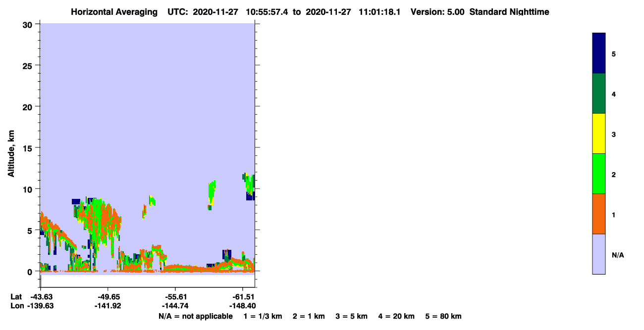Click the colorbar label 5
The width and height of the screenshot is (644, 330).
[x=614, y=54]
